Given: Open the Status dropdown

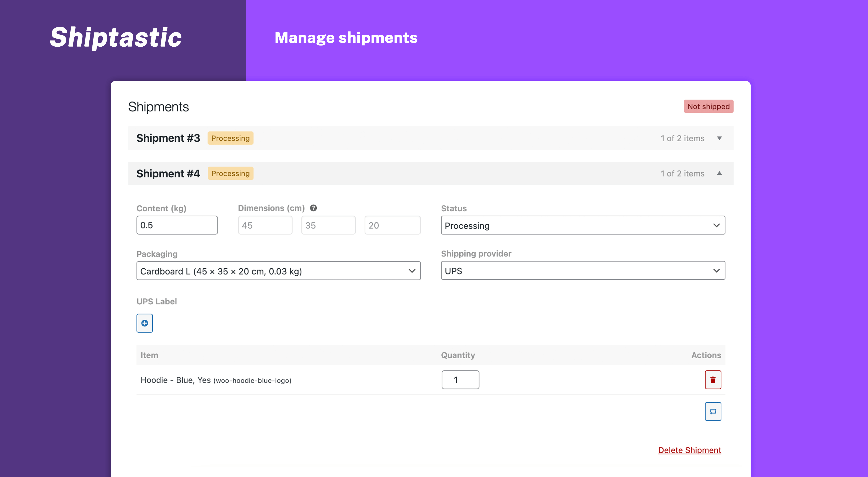Looking at the screenshot, I should 583,225.
